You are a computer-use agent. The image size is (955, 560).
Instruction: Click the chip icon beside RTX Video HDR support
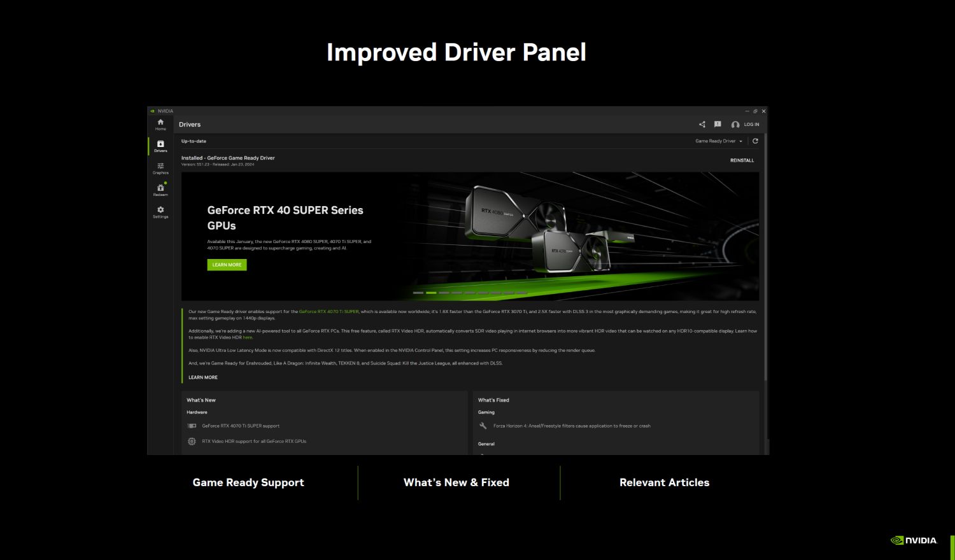[x=192, y=441]
